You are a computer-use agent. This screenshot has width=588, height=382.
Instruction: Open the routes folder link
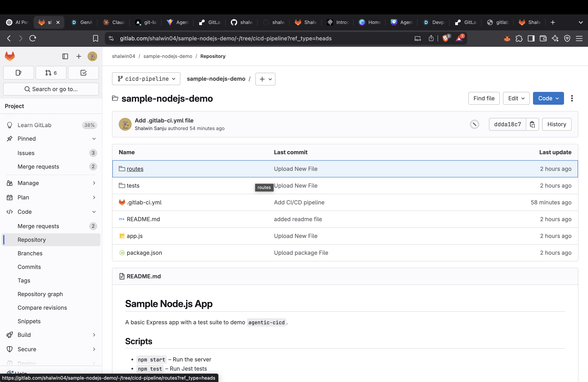coord(135,169)
